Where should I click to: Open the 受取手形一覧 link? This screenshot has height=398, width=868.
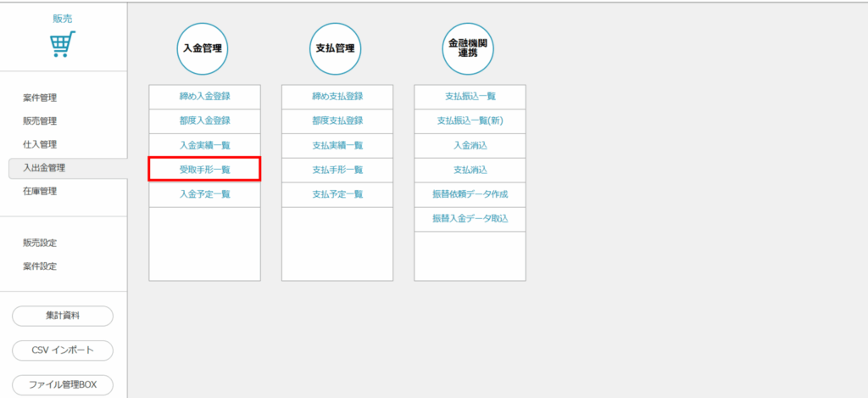[x=204, y=170]
